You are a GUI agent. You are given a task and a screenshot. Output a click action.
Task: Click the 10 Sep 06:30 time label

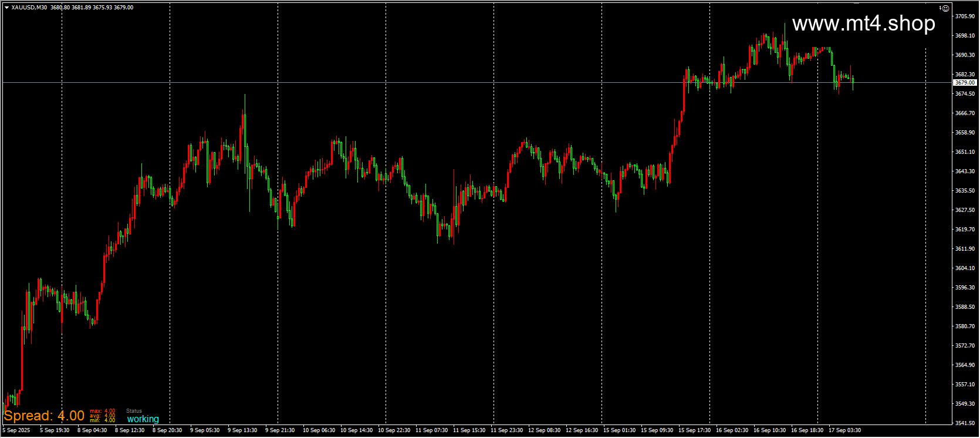click(x=319, y=430)
